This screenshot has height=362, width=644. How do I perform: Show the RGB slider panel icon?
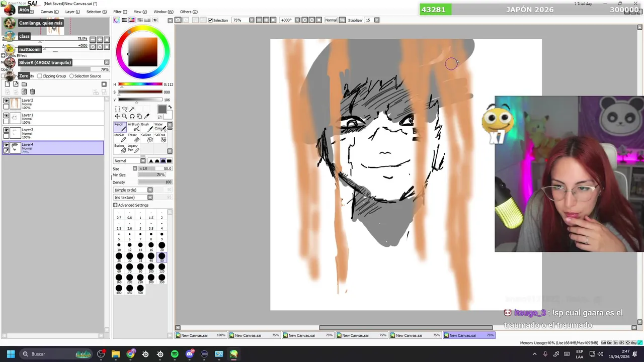coord(124,20)
